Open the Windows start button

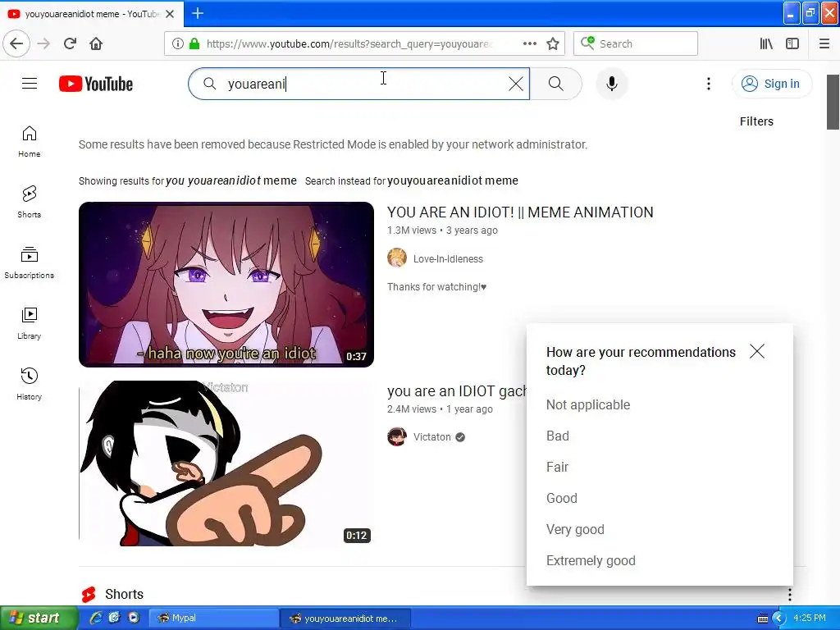pyautogui.click(x=38, y=619)
